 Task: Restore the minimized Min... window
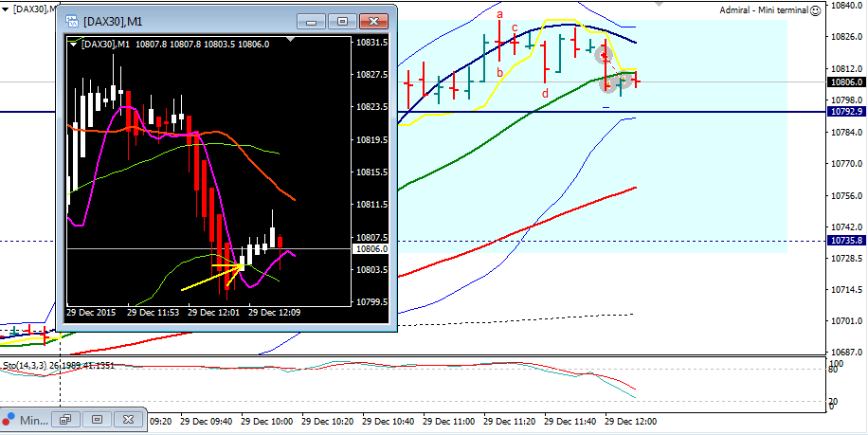click(66, 420)
